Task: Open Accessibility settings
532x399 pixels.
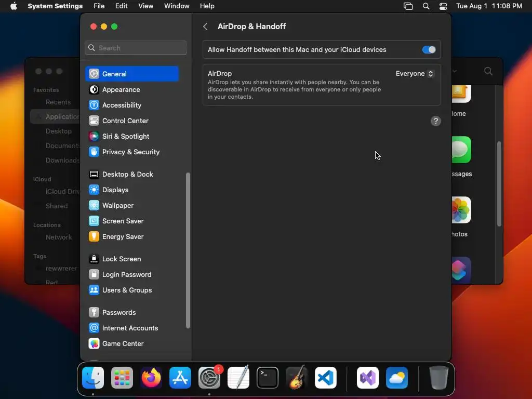Action: point(132,105)
